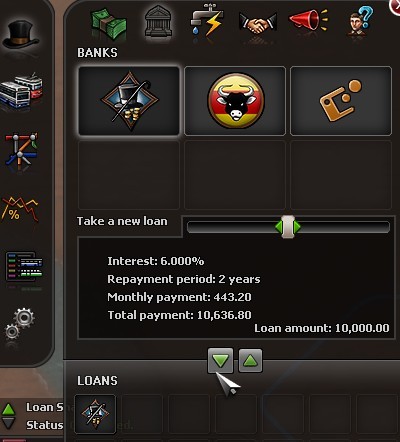Screen dimensions: 400x442
Task: Open the percentage graph statistics icon
Action: (20, 209)
